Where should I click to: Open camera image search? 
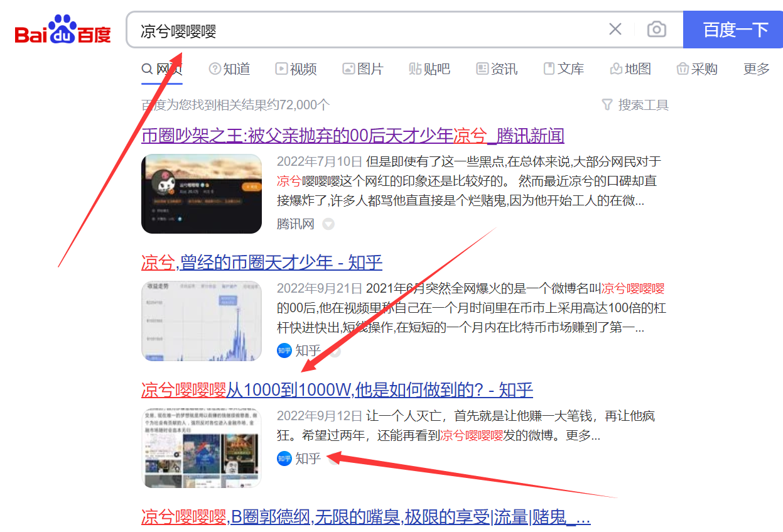click(x=656, y=30)
